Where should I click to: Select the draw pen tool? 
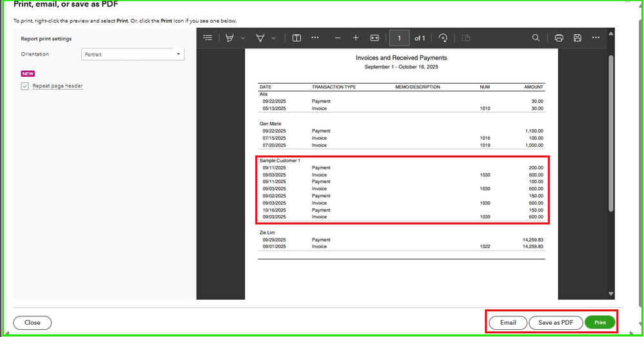click(x=260, y=39)
